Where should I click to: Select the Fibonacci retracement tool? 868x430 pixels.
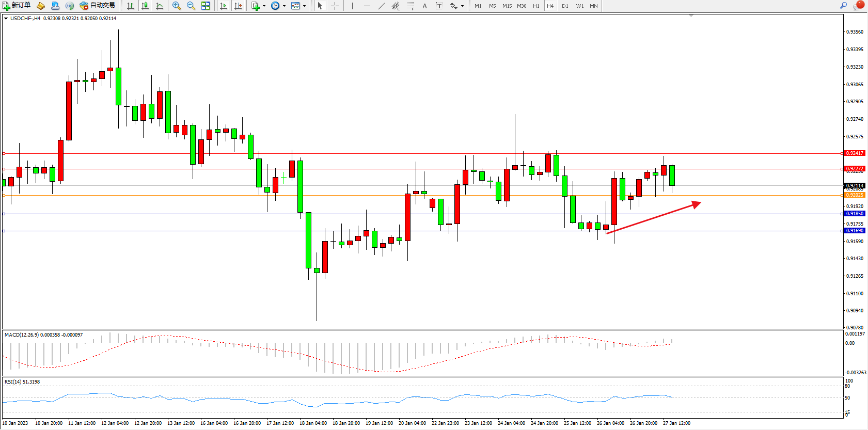(410, 6)
